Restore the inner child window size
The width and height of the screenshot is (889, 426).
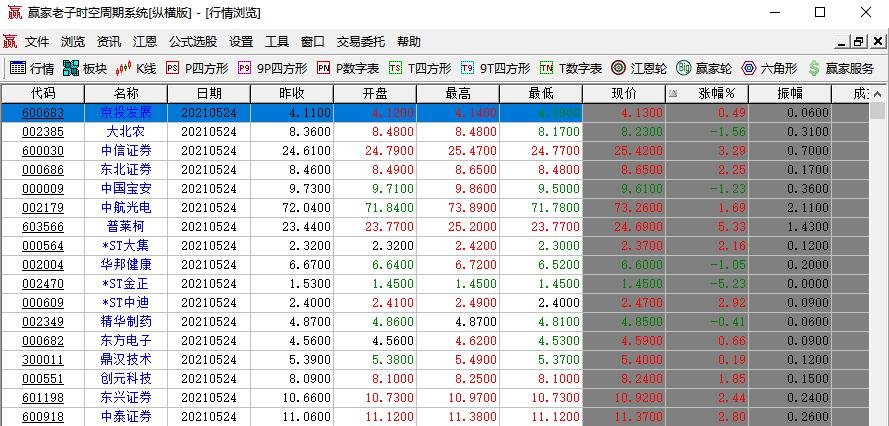(859, 41)
